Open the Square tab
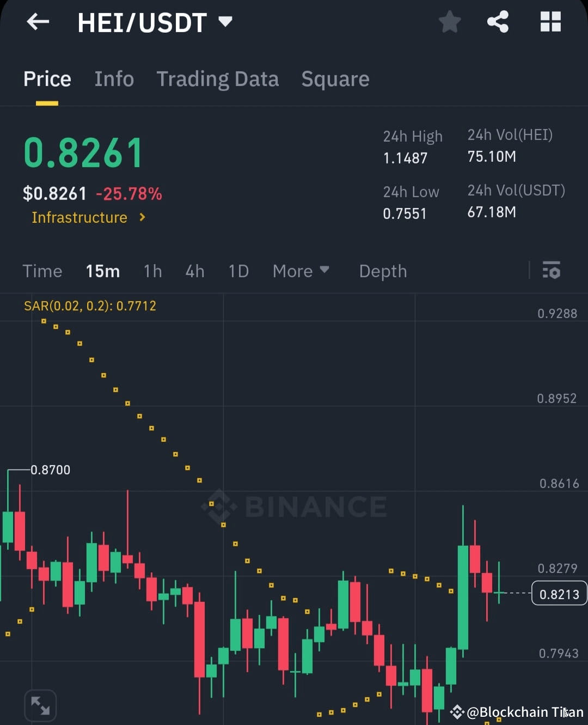This screenshot has width=588, height=725. tap(335, 79)
